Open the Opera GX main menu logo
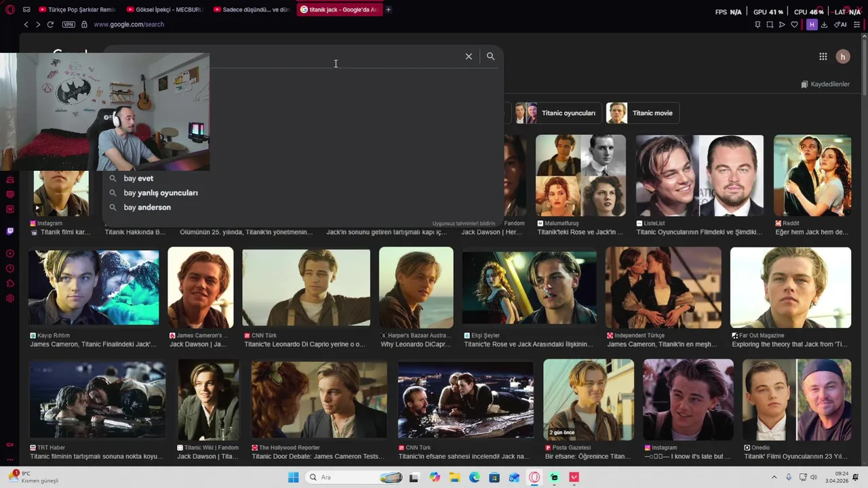The width and height of the screenshot is (868, 488). point(10,9)
